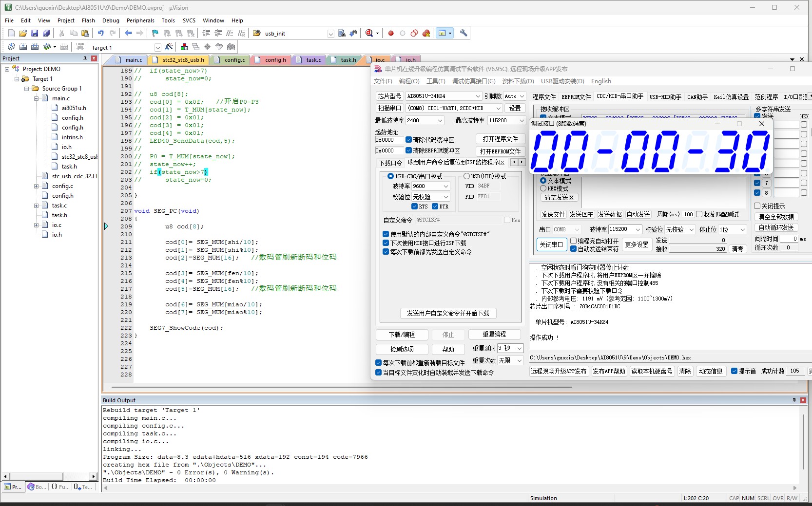Click the New file icon in the toolbar
Screen dimensions: 812x506
point(11,33)
